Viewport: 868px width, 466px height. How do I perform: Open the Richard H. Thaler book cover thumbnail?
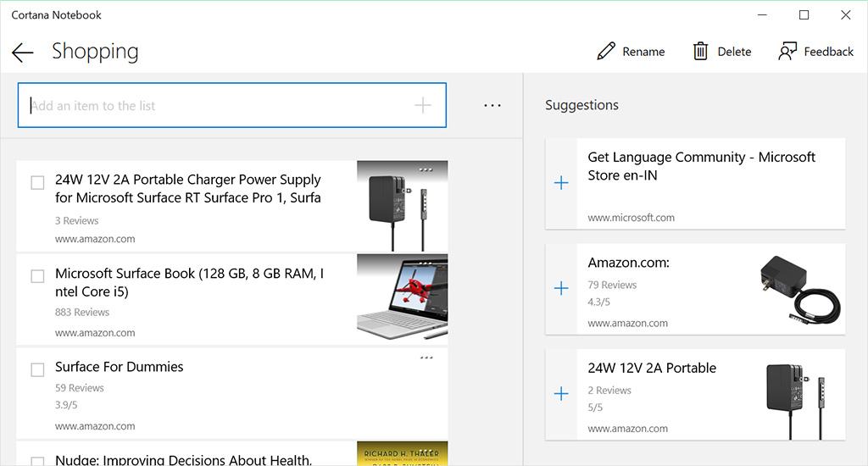[x=403, y=453]
